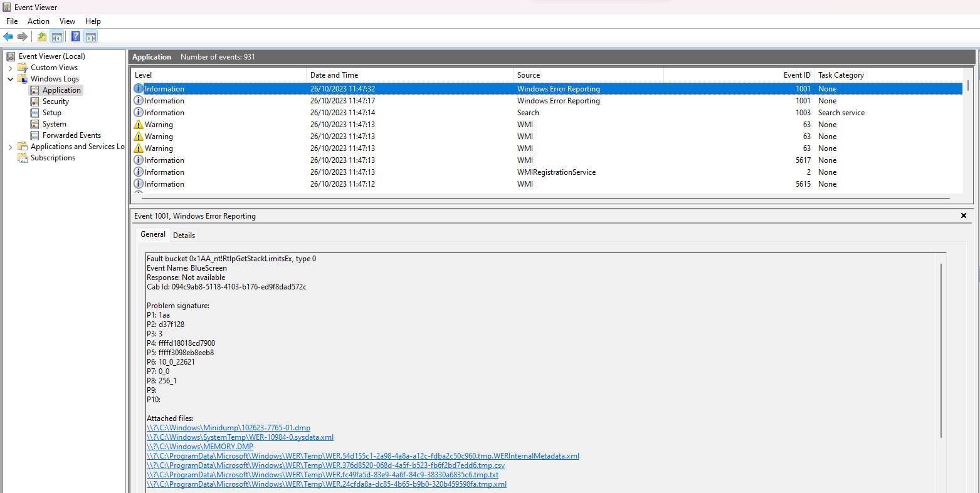This screenshot has width=980, height=493.
Task: Click the forward navigation arrow in the toolbar
Action: [x=23, y=36]
